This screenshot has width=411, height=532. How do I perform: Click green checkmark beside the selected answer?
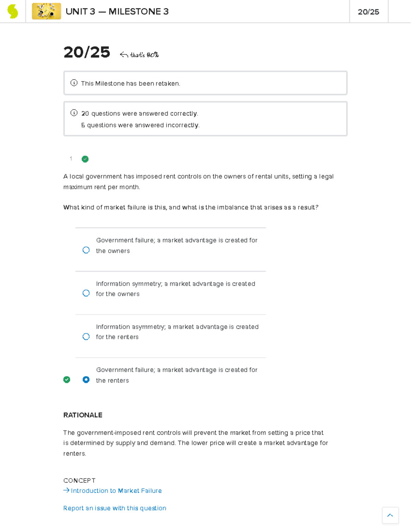(67, 380)
